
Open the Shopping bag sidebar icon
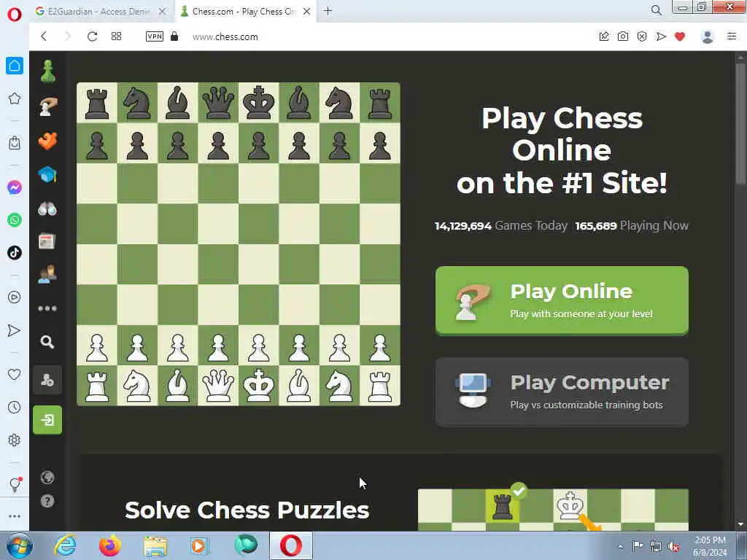15,142
